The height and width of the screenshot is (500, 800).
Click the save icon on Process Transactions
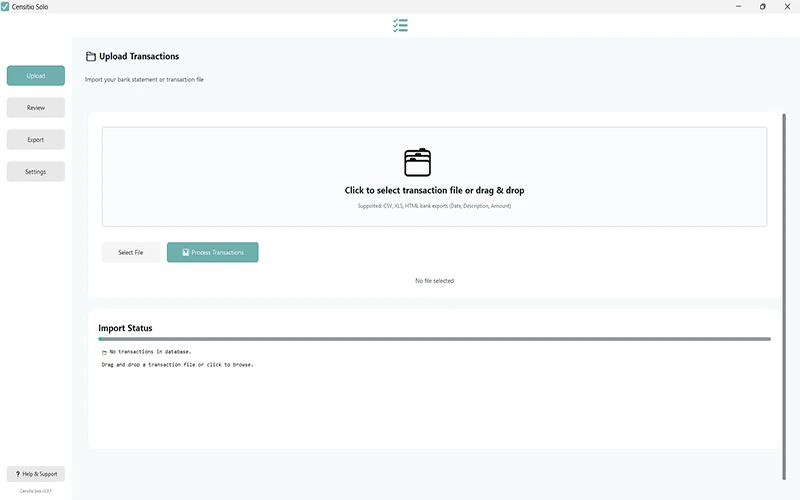coord(186,253)
